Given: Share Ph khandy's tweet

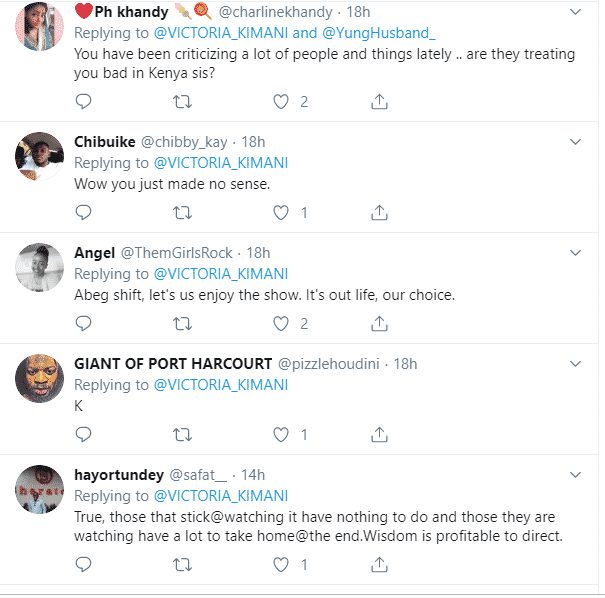Looking at the screenshot, I should point(380,101).
